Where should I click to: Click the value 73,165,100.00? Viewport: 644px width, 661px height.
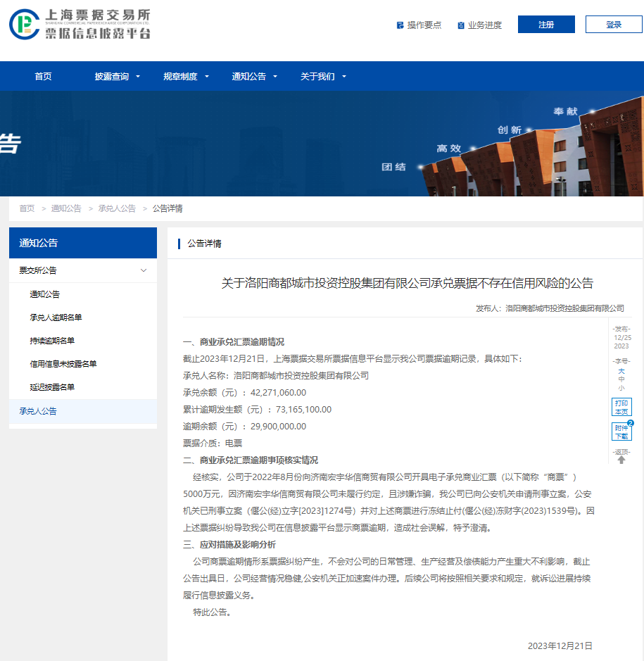pyautogui.click(x=303, y=409)
